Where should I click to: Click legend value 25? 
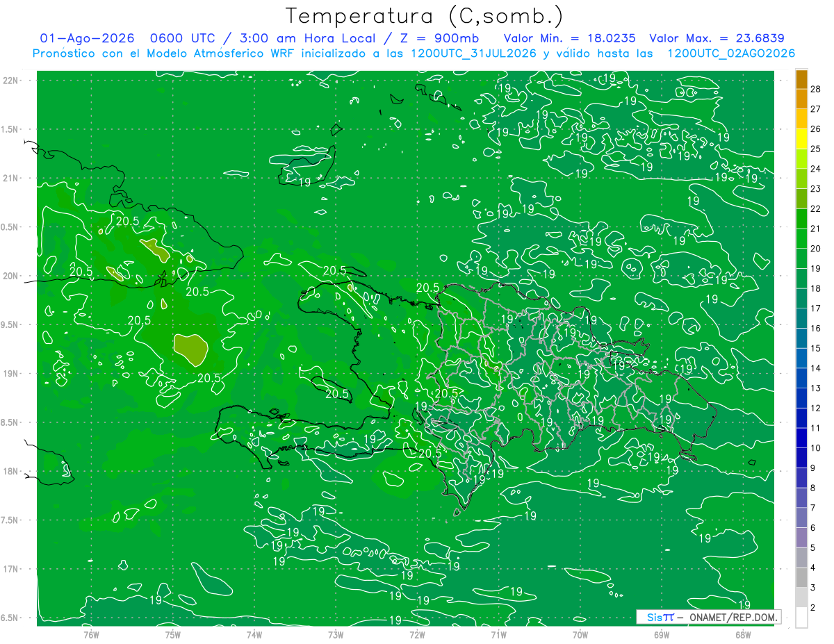tap(816, 149)
